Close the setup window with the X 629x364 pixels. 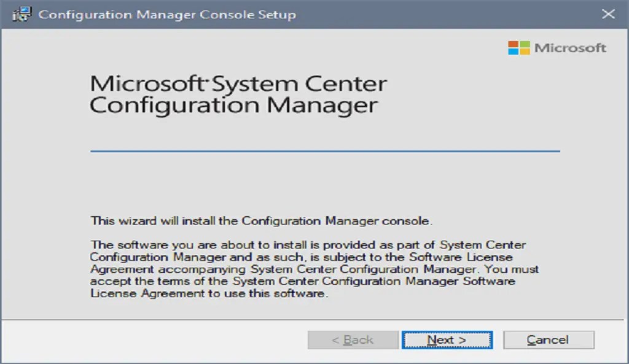pos(608,14)
